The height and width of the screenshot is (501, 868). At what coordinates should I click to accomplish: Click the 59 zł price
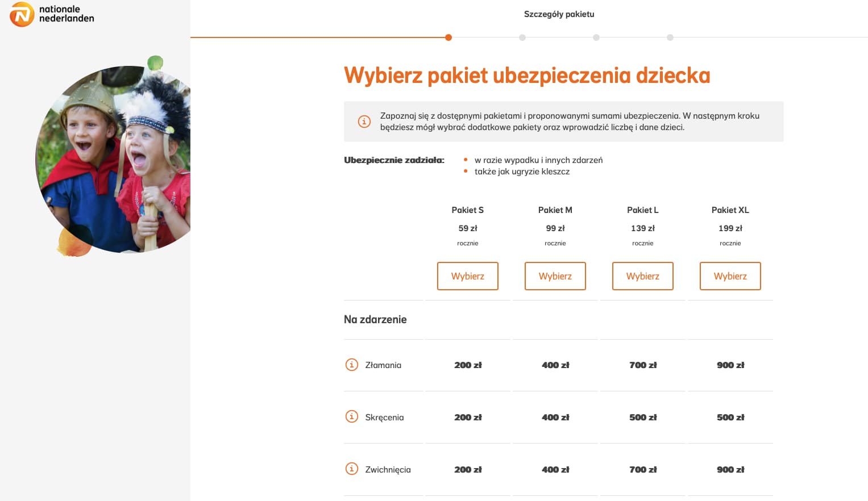tap(468, 228)
